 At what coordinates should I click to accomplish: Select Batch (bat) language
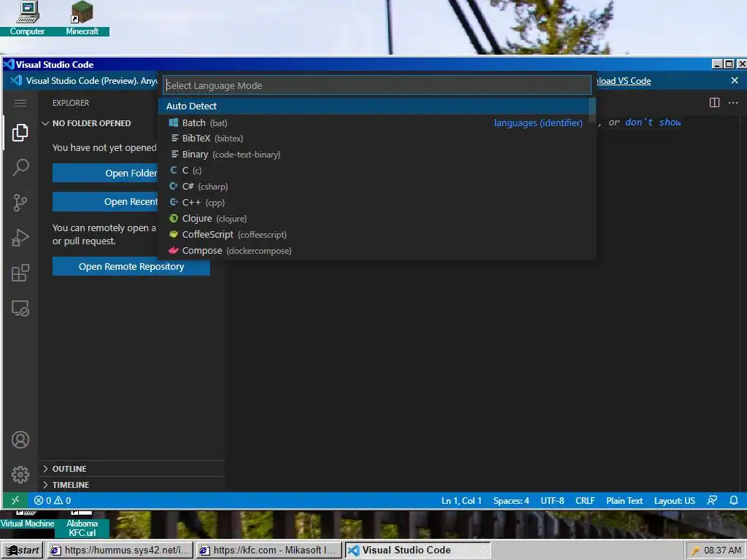[x=374, y=122]
